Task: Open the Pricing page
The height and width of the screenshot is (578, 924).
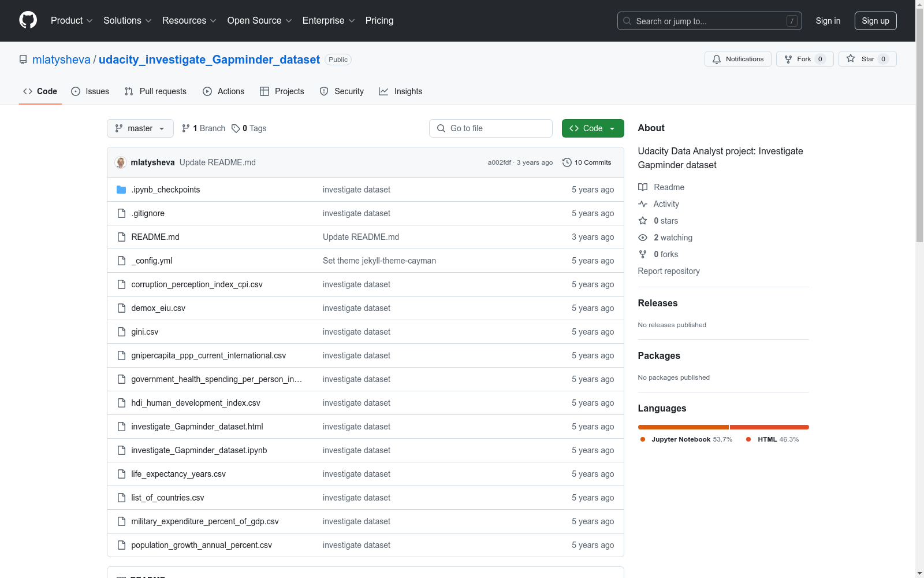Action: tap(379, 21)
